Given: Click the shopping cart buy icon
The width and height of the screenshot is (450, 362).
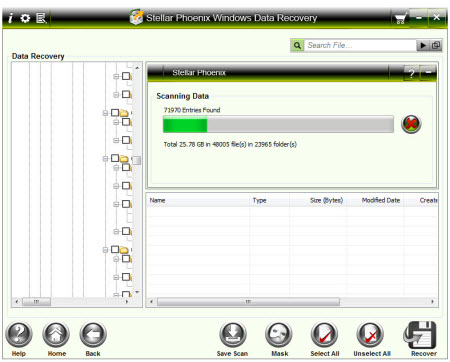Looking at the screenshot, I should tap(401, 18).
